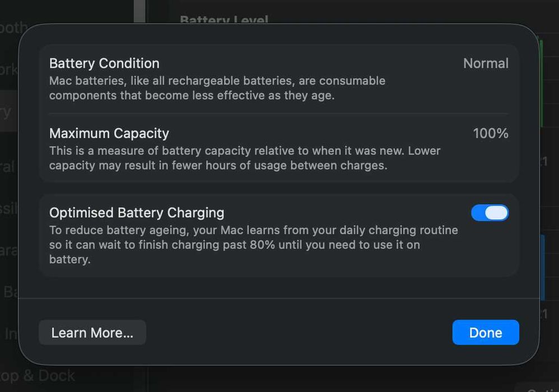This screenshot has width=559, height=392.
Task: Click the Battery Level heading behind the dialog
Action: click(x=224, y=20)
